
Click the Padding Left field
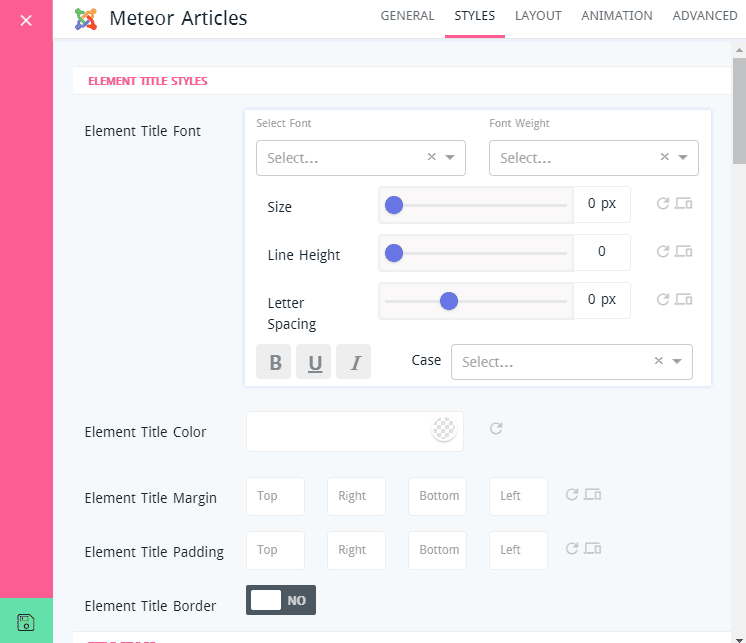pyautogui.click(x=518, y=550)
